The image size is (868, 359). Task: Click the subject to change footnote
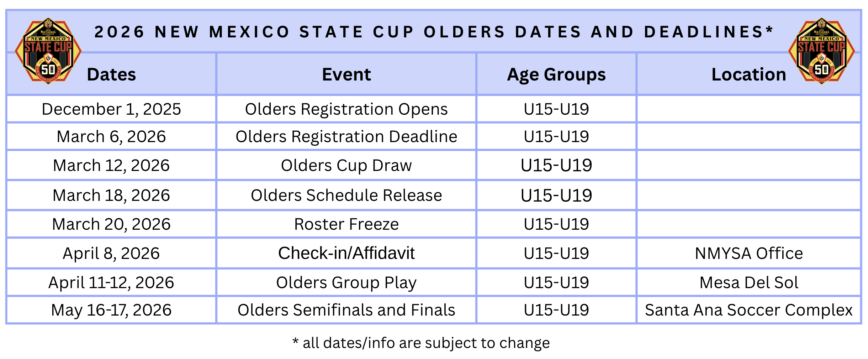(421, 343)
